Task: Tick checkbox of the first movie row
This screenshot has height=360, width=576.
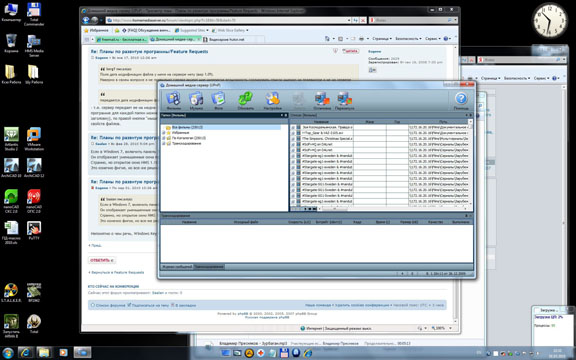Action: click(x=293, y=127)
